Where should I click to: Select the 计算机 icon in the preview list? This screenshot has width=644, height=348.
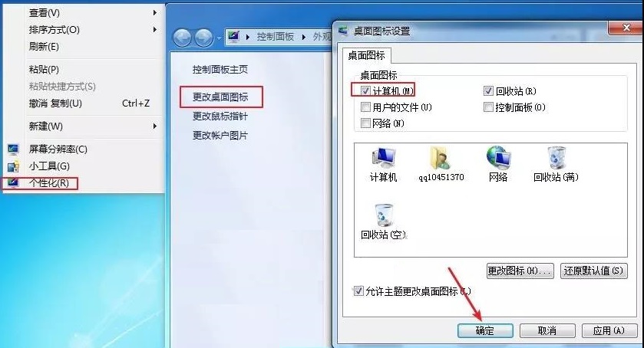(383, 159)
